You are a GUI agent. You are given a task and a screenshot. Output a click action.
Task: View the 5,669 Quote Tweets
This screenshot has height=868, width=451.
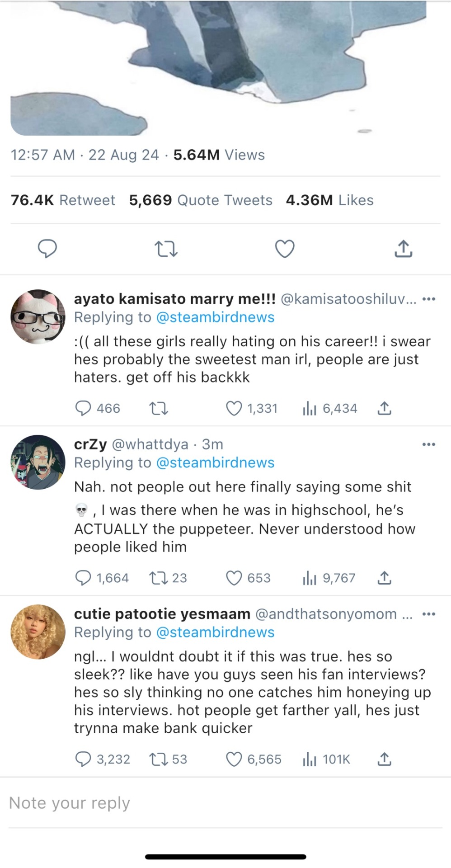201,200
